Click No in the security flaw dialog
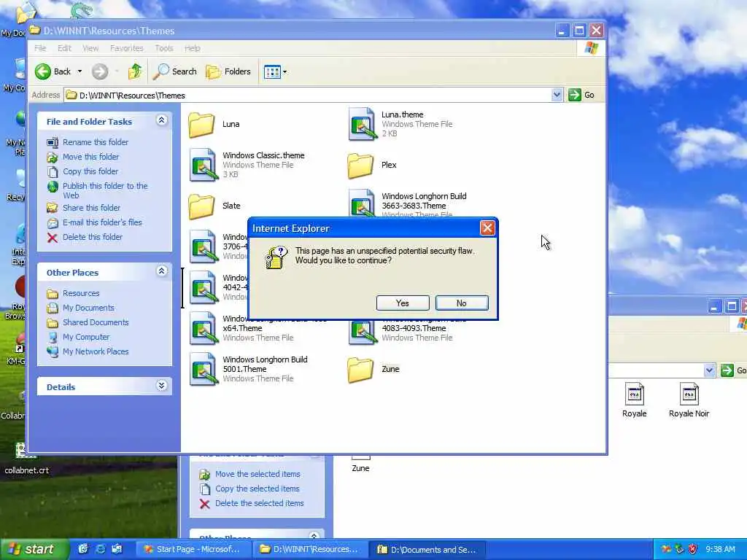Image resolution: width=747 pixels, height=560 pixels. [462, 303]
